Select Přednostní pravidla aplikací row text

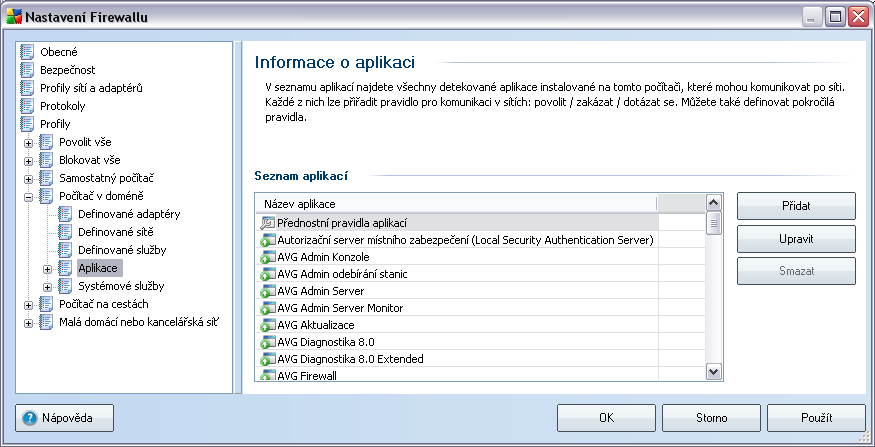pos(342,223)
